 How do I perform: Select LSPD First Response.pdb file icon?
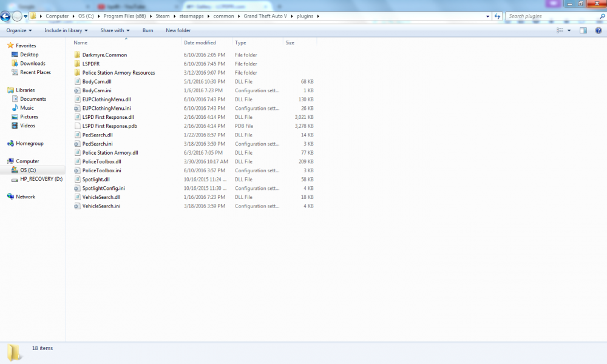click(77, 126)
